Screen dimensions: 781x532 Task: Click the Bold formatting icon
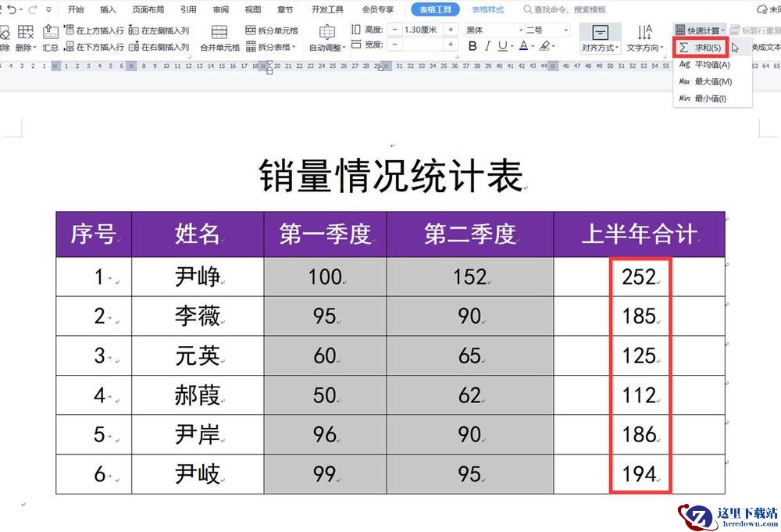click(x=473, y=47)
